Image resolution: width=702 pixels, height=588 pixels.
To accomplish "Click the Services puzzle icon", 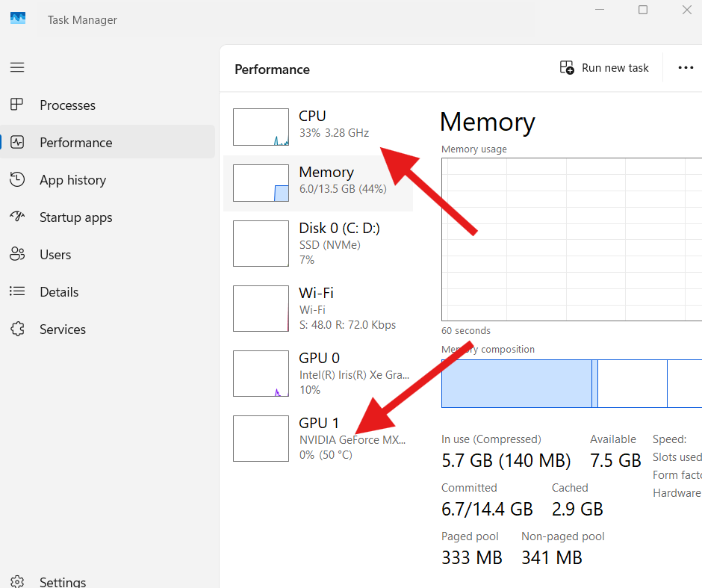I will coord(17,329).
